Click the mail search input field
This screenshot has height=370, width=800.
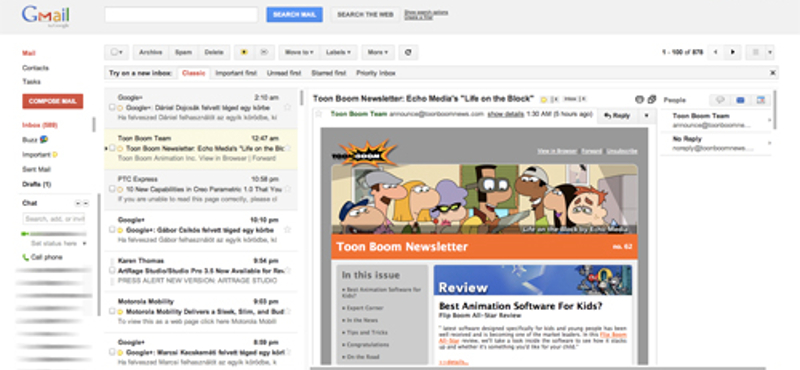181,14
